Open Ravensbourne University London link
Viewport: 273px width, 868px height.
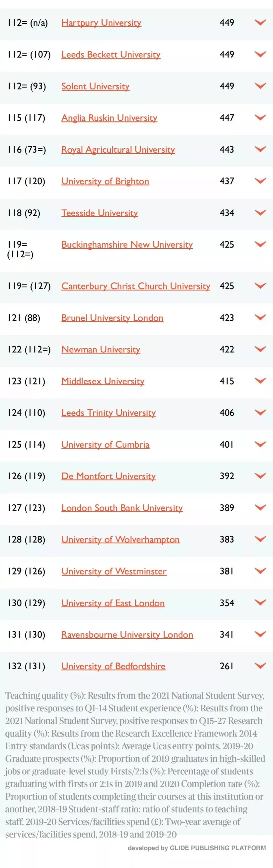127,634
